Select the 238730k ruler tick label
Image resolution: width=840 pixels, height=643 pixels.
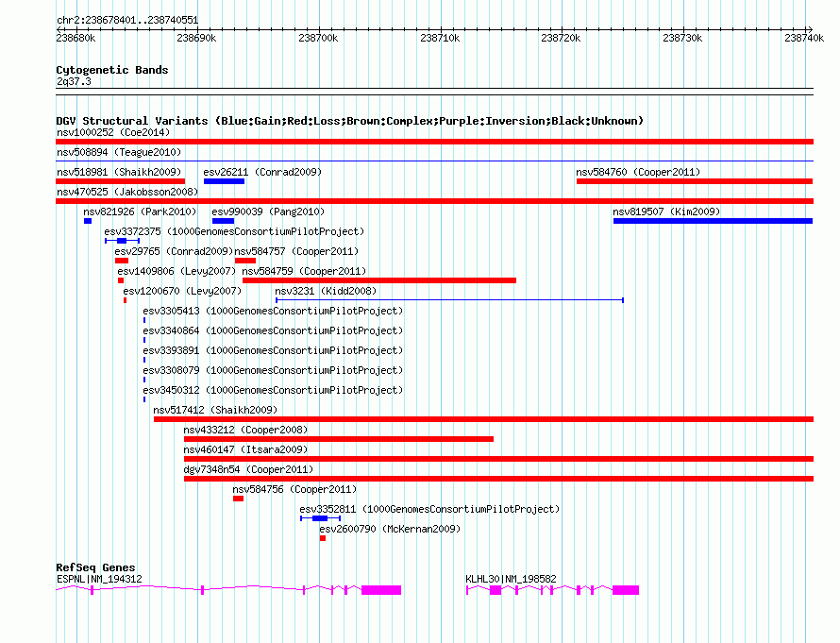(682, 38)
